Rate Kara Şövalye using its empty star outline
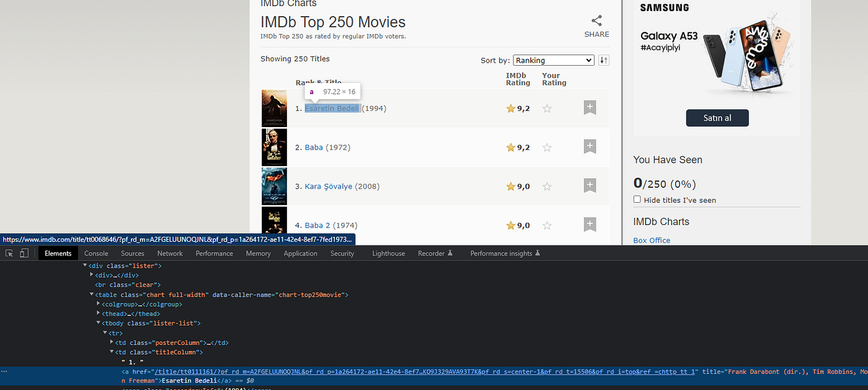Image resolution: width=868 pixels, height=390 pixels. (547, 186)
